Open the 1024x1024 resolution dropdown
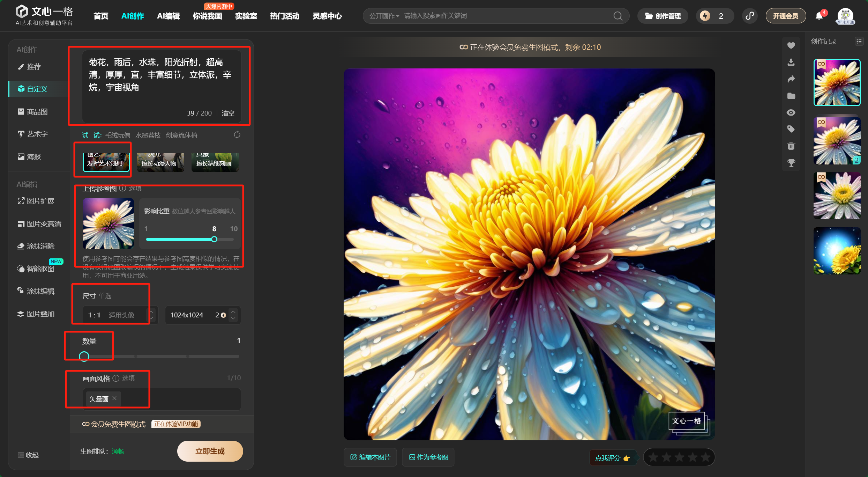This screenshot has width=868, height=477. coord(203,315)
